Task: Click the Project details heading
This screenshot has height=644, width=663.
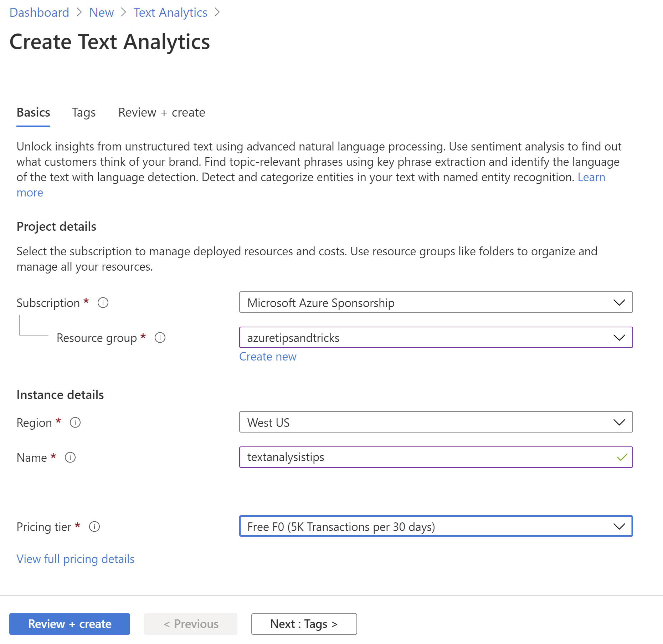Action: (x=56, y=226)
